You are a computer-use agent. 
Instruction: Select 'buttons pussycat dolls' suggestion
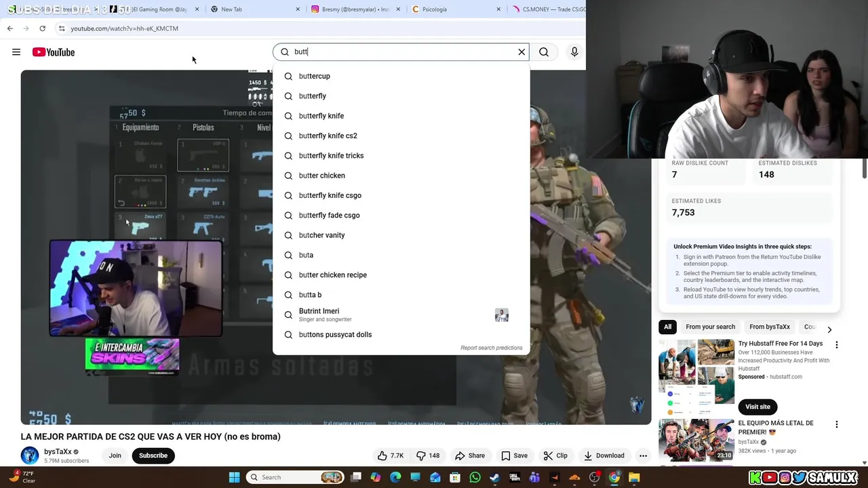click(x=401, y=335)
